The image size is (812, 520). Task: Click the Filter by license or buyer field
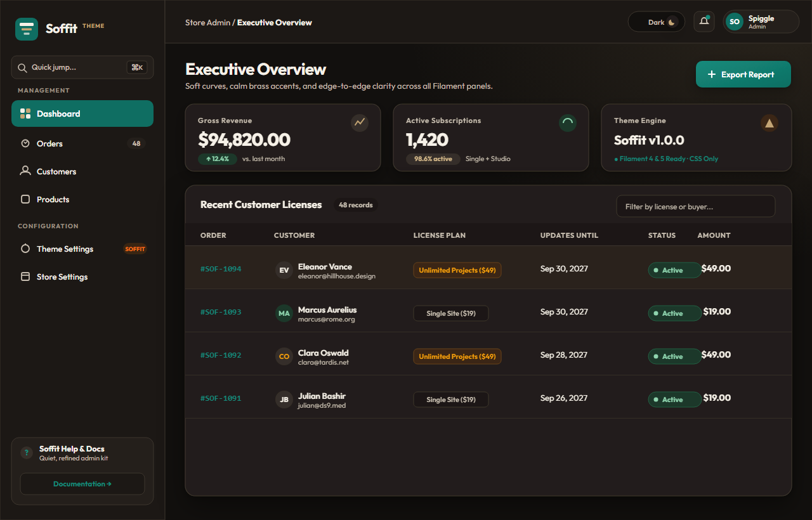(696, 206)
